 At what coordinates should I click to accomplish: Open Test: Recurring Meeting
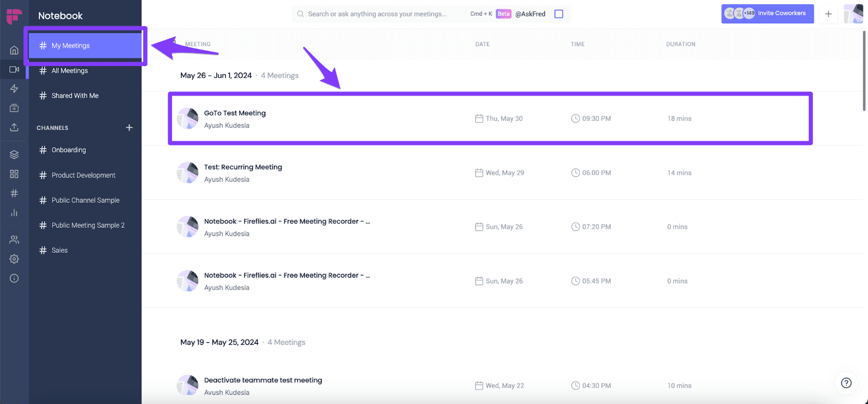click(242, 167)
